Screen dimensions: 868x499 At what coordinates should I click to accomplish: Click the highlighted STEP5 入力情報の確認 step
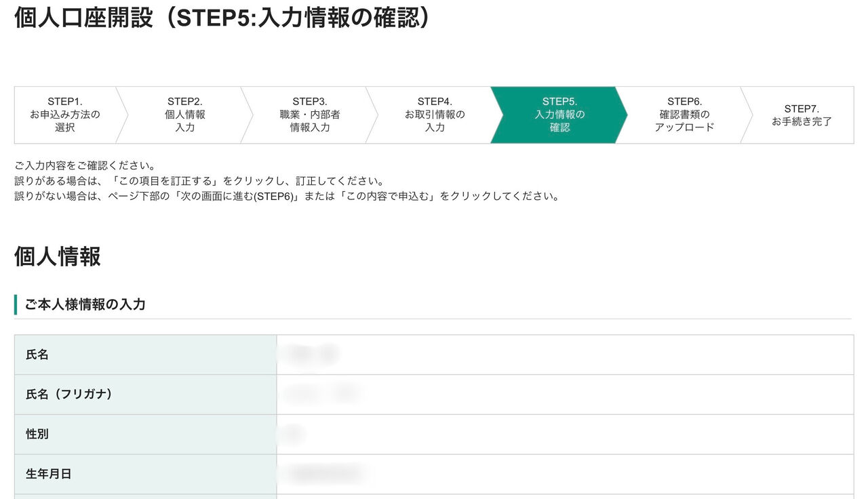559,115
